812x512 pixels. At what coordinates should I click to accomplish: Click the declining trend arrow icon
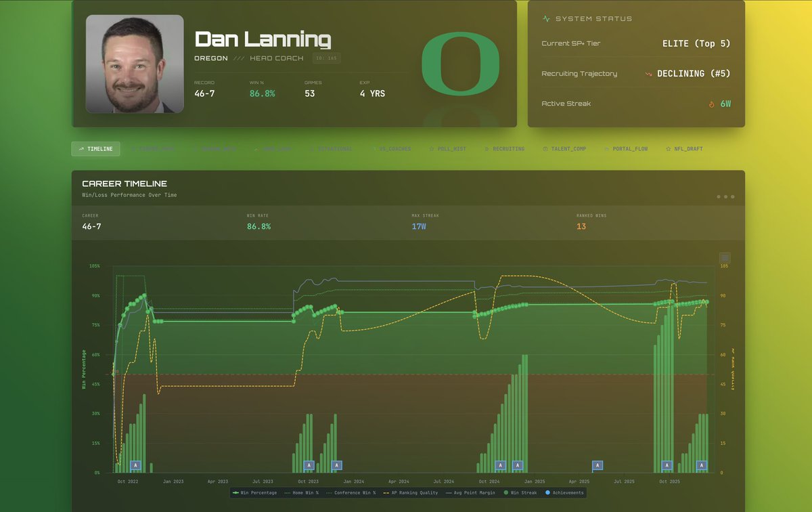coord(648,74)
